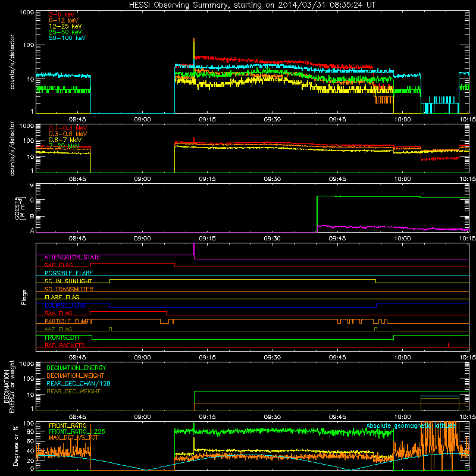
Task: Select the red 3-6 keV legend label
Action: (x=62, y=14)
